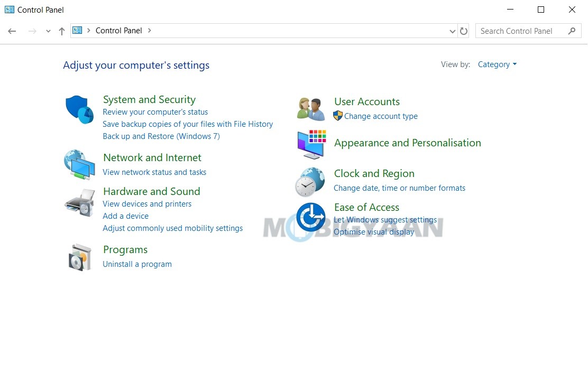588x391 pixels.
Task: Select the Hardware and Sound printer icon
Action: [79, 202]
